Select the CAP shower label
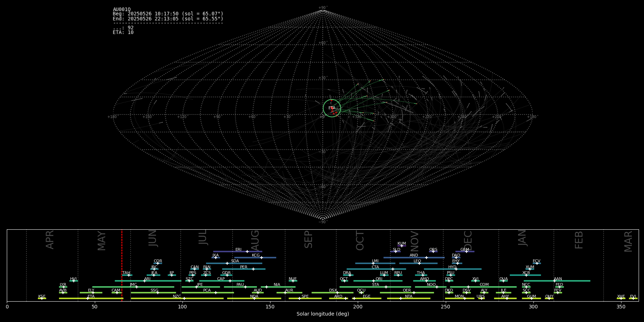 coord(221,279)
